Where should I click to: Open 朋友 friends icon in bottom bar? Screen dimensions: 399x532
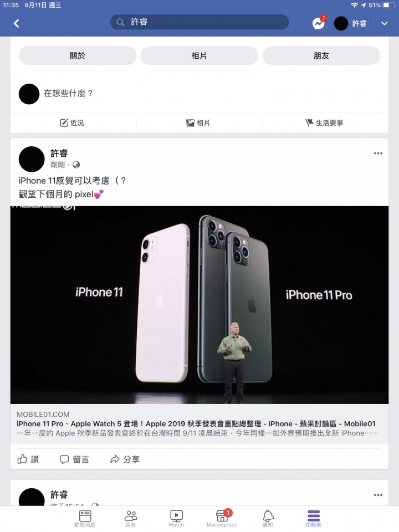click(x=131, y=519)
